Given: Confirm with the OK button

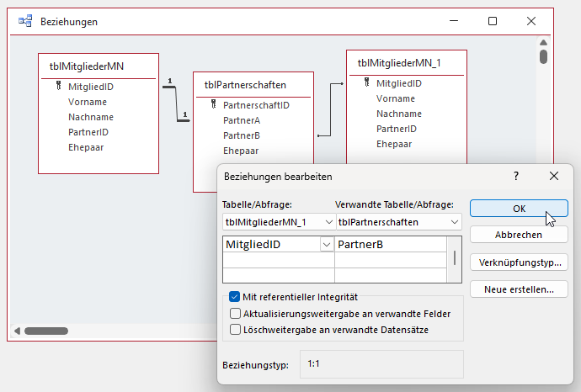Looking at the screenshot, I should point(519,209).
